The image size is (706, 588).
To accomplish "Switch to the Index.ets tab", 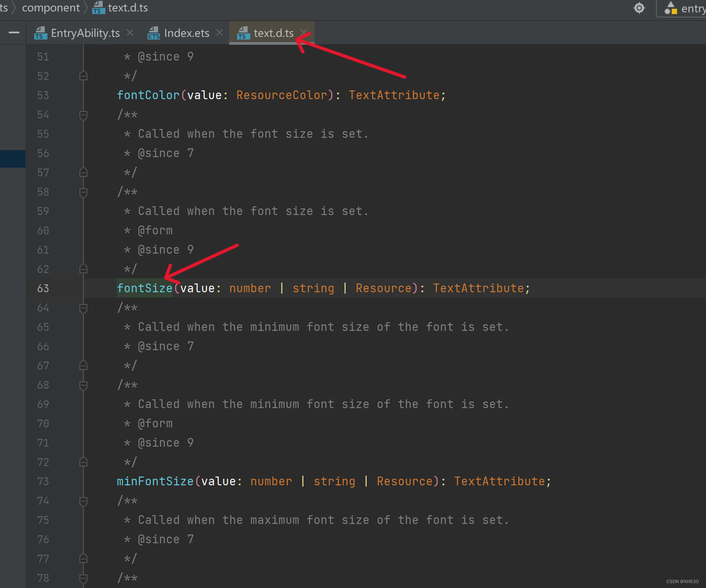I will click(x=187, y=33).
